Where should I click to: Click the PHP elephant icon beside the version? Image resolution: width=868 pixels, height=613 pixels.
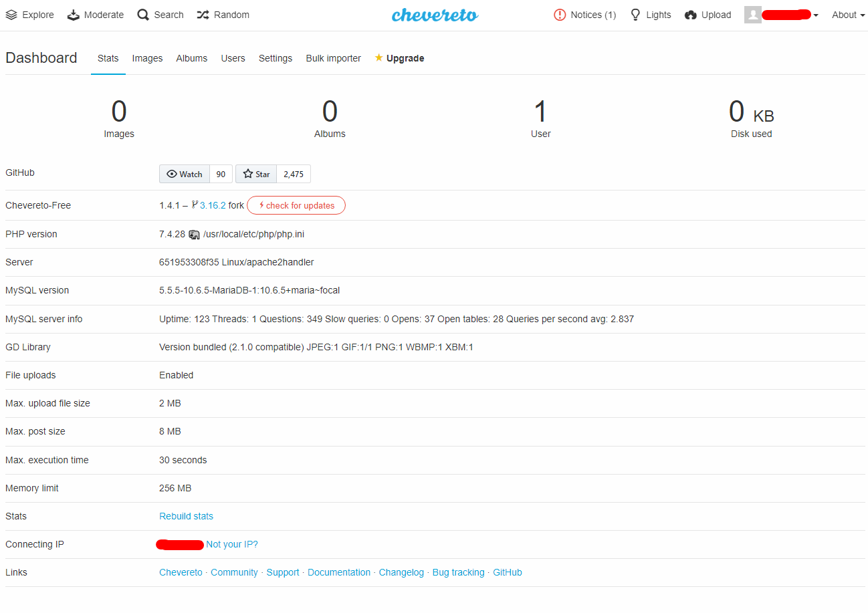coord(194,234)
